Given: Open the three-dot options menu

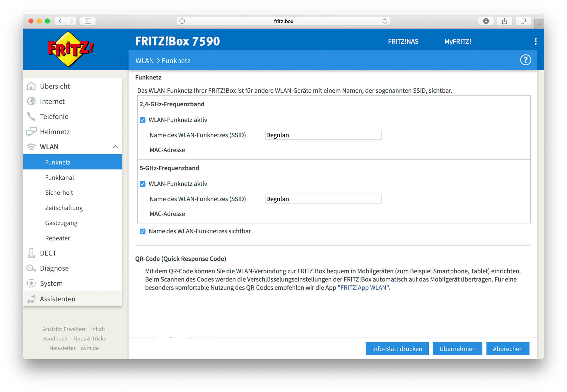Looking at the screenshot, I should click(x=535, y=41).
